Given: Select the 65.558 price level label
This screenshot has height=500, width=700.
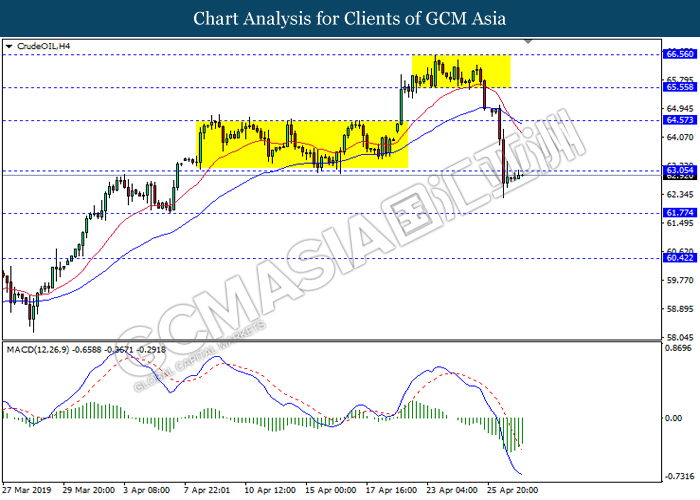Looking at the screenshot, I should [680, 87].
